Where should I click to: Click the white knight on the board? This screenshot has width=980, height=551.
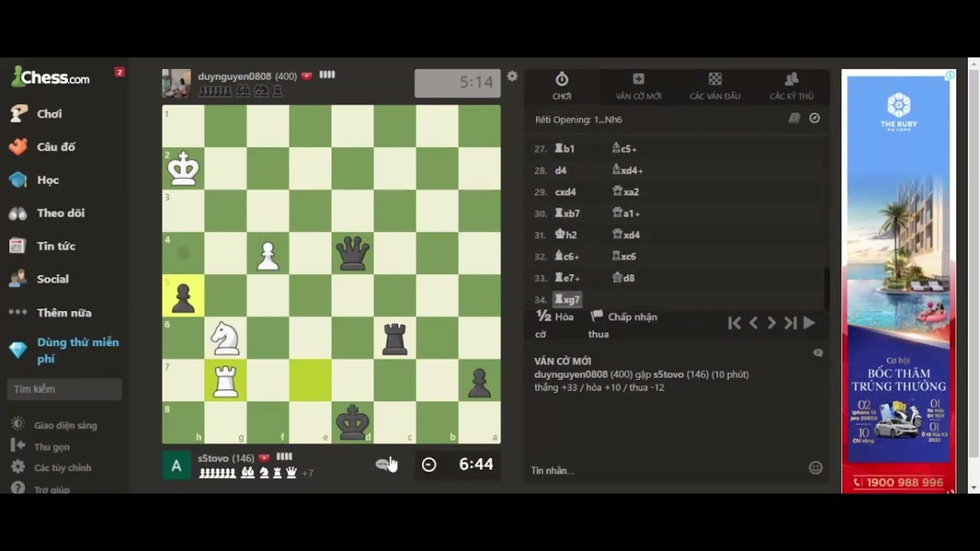pyautogui.click(x=225, y=338)
